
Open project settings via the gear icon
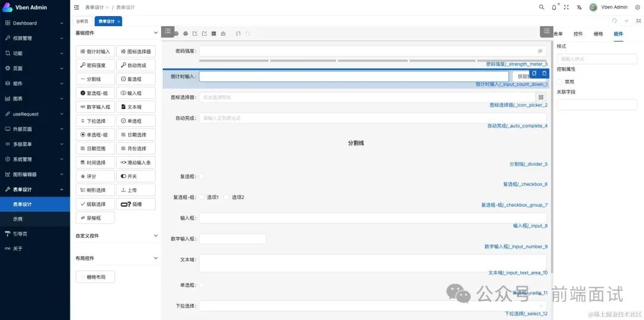(x=637, y=7)
